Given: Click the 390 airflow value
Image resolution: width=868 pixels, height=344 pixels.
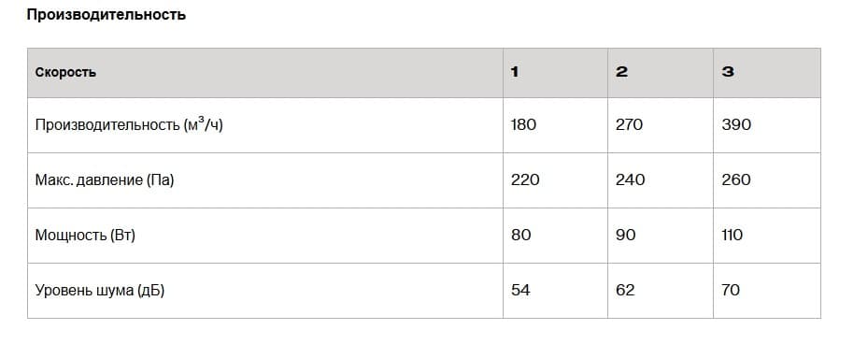Looking at the screenshot, I should click(x=736, y=125).
